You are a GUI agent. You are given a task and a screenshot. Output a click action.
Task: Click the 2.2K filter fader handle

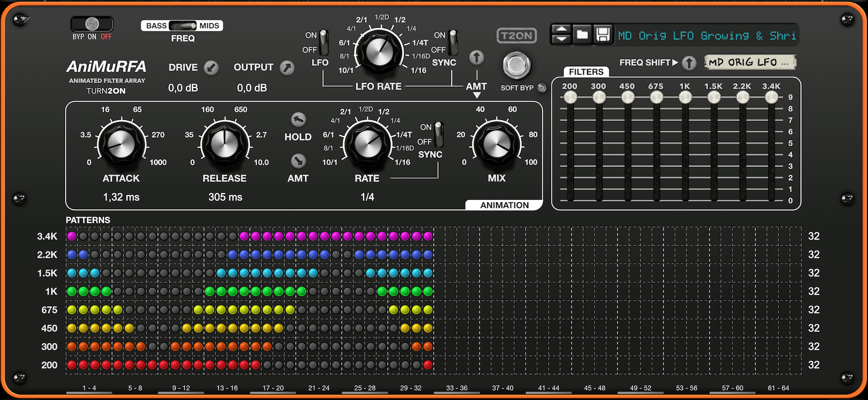coord(743,97)
